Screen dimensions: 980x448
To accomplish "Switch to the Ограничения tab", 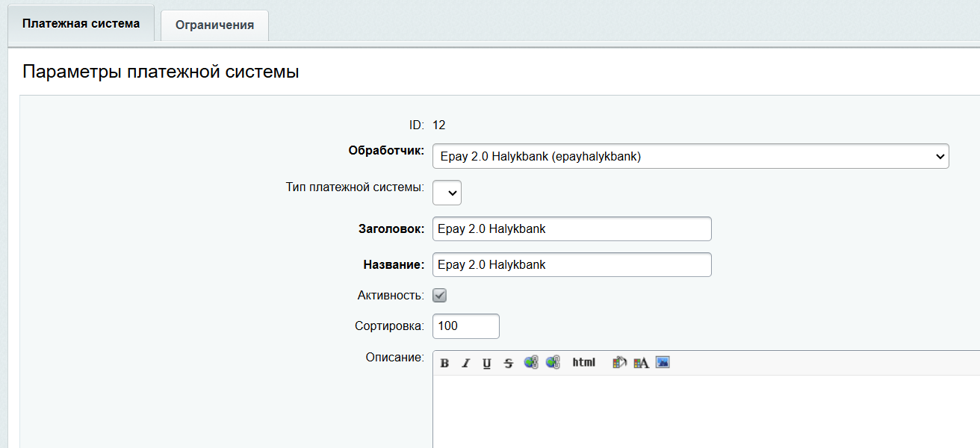I will pos(214,25).
